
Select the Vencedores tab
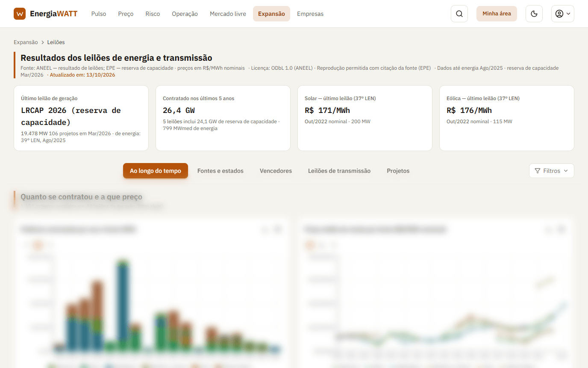point(276,171)
